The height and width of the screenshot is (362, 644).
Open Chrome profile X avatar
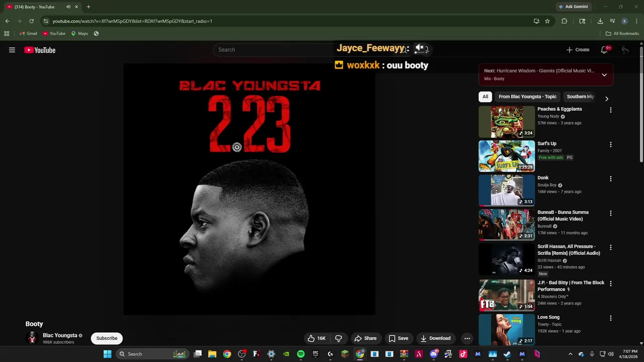coord(624,21)
